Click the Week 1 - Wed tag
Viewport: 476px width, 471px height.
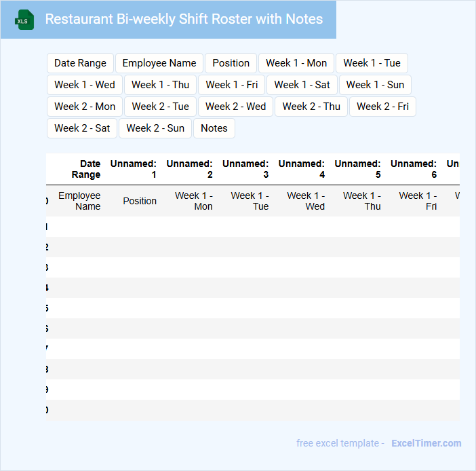85,85
